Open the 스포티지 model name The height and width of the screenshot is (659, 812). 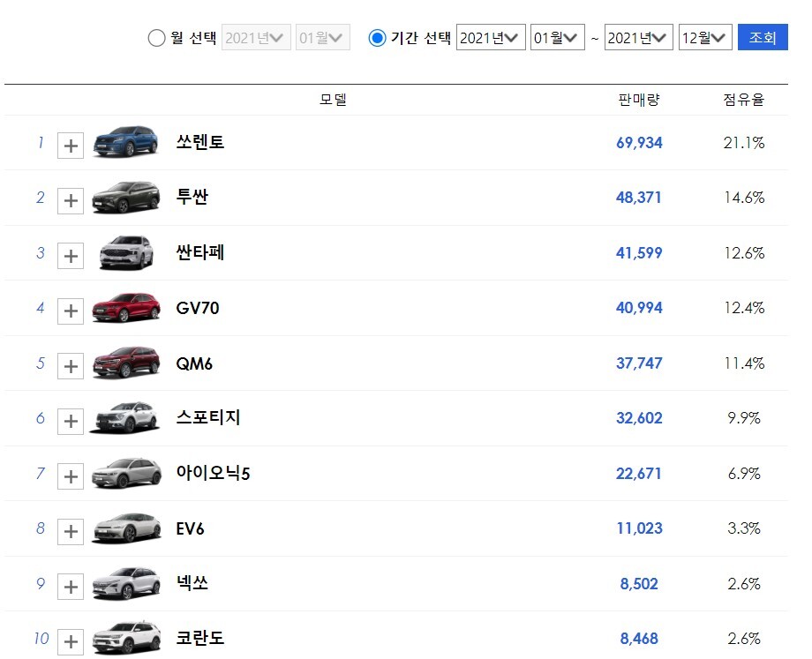[x=208, y=417]
